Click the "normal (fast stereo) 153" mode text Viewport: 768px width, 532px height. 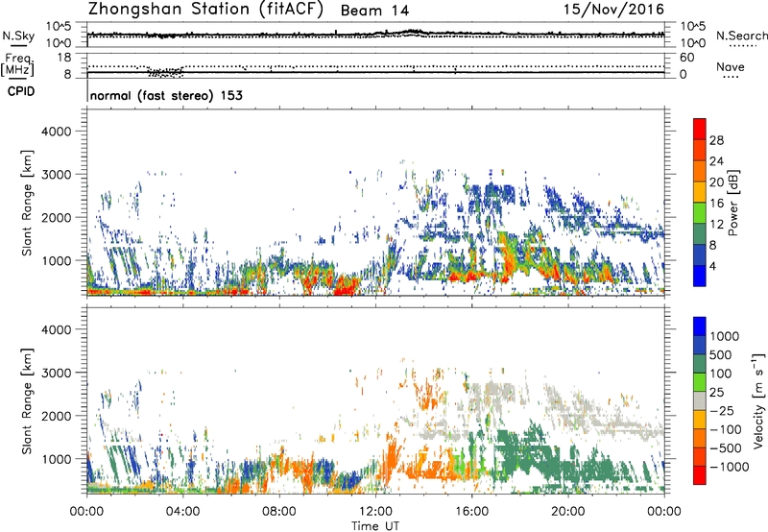[166, 95]
